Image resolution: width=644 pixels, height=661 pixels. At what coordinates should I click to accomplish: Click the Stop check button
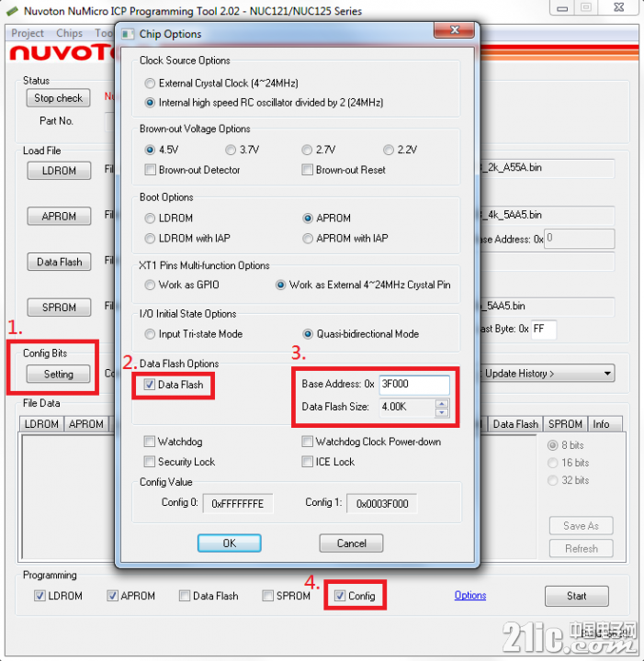pyautogui.click(x=58, y=98)
